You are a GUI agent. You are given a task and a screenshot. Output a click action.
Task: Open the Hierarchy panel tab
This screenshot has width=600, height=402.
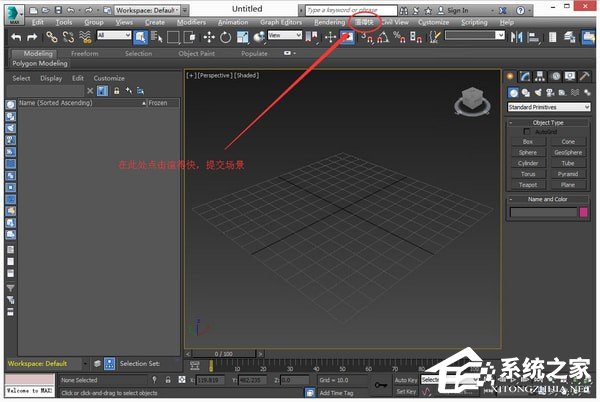point(540,76)
